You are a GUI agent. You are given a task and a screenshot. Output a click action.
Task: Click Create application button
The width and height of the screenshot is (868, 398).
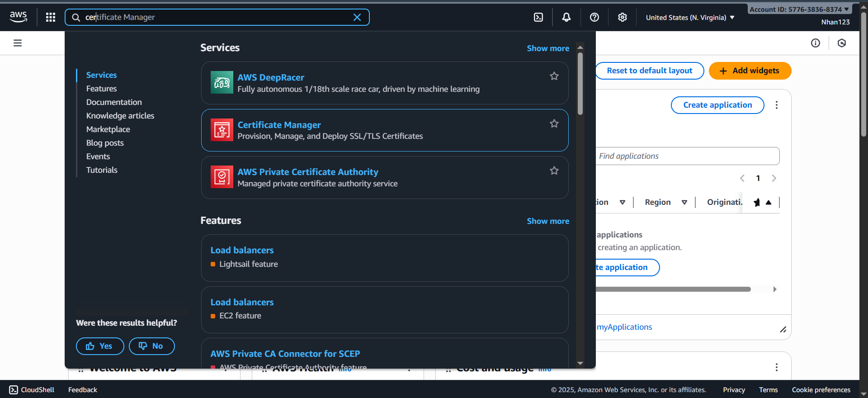click(717, 105)
